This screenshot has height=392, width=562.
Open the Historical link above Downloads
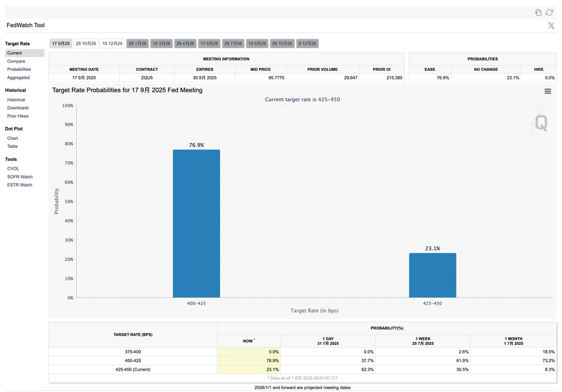pos(16,100)
